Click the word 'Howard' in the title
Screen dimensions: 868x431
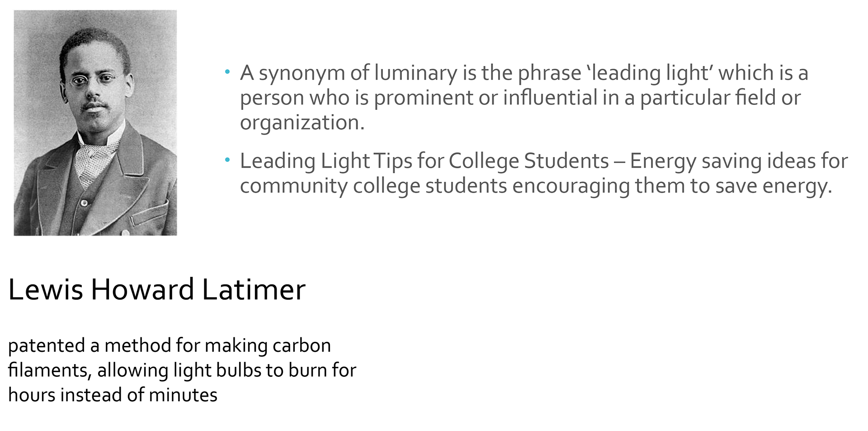[142, 289]
